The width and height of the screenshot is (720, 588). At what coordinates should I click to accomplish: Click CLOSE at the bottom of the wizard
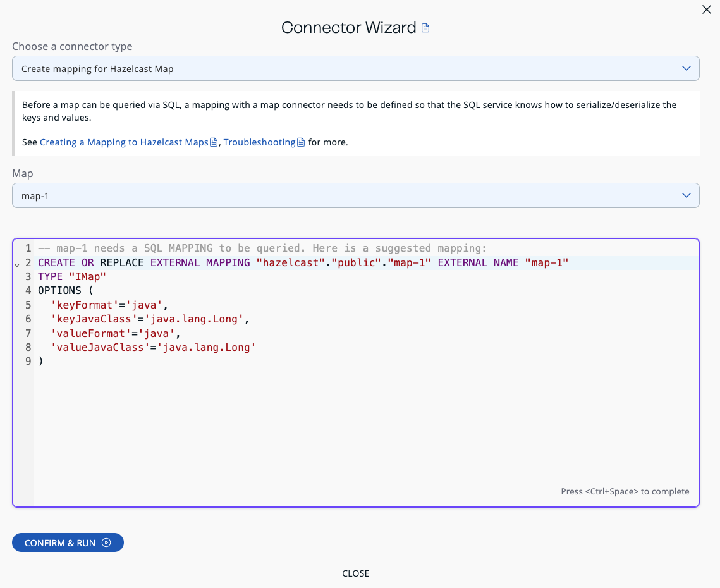(x=356, y=573)
